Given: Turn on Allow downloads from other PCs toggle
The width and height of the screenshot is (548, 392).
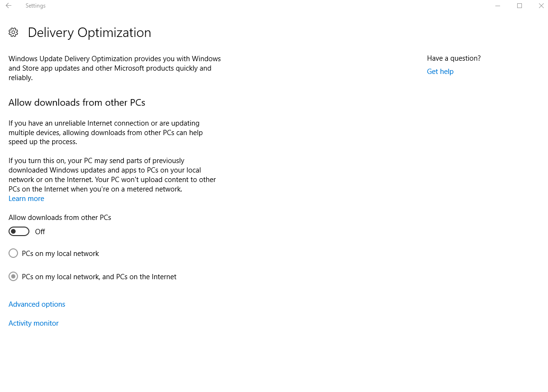Looking at the screenshot, I should 19,231.
